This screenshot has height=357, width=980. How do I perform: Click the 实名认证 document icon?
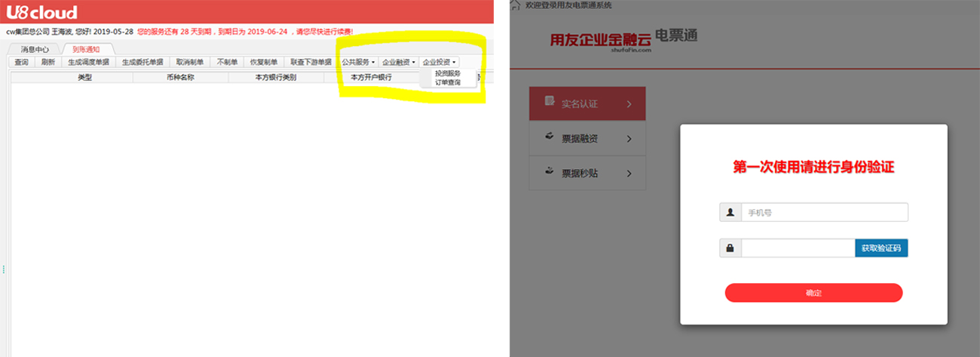[550, 102]
